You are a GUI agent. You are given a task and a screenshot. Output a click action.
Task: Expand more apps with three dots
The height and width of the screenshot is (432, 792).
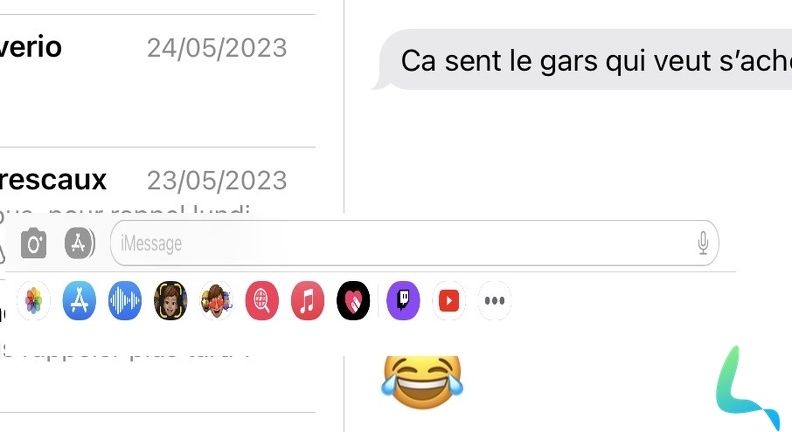click(x=494, y=301)
